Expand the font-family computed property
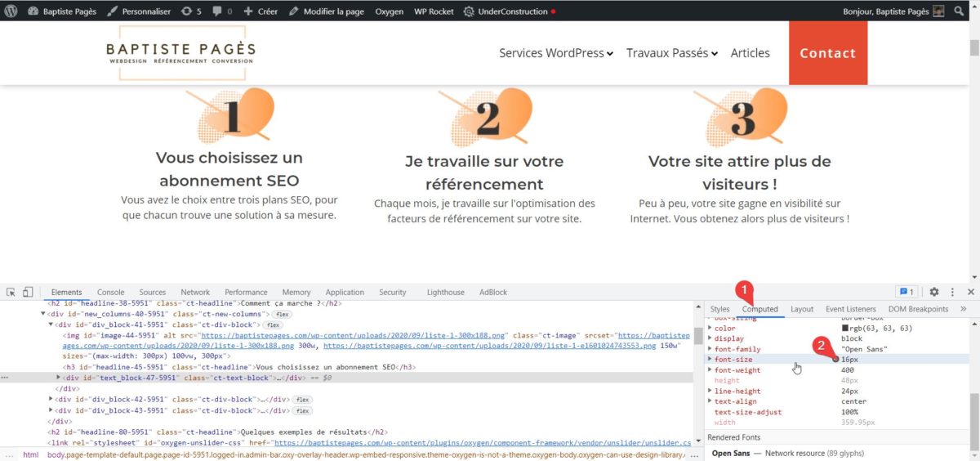This screenshot has width=980, height=461. pyautogui.click(x=710, y=349)
